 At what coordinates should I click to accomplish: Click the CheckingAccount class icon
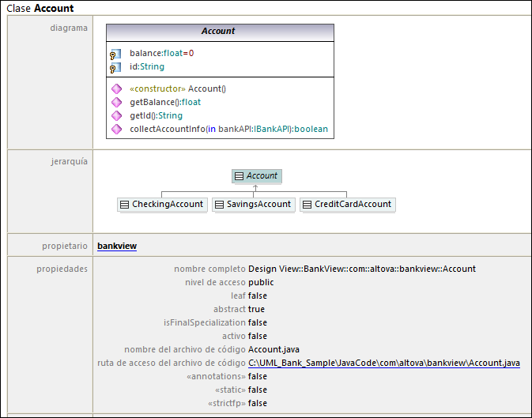click(124, 205)
